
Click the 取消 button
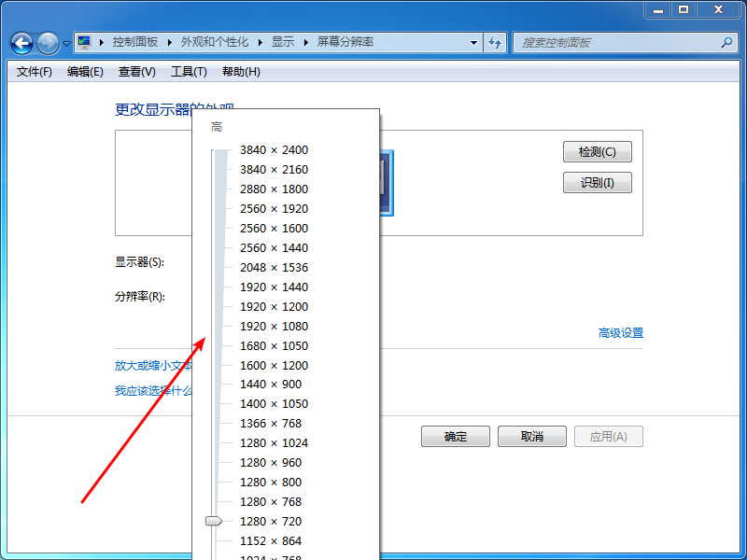tap(531, 436)
